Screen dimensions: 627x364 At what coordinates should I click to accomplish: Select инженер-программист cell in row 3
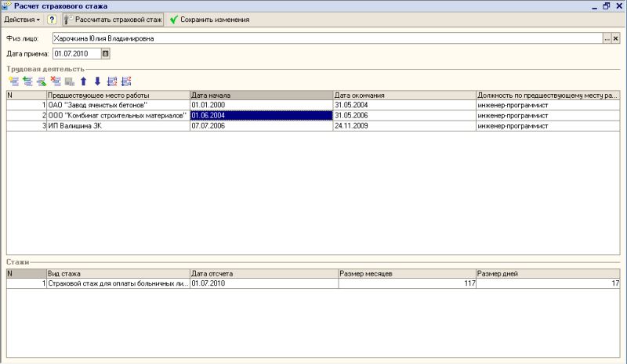point(548,126)
